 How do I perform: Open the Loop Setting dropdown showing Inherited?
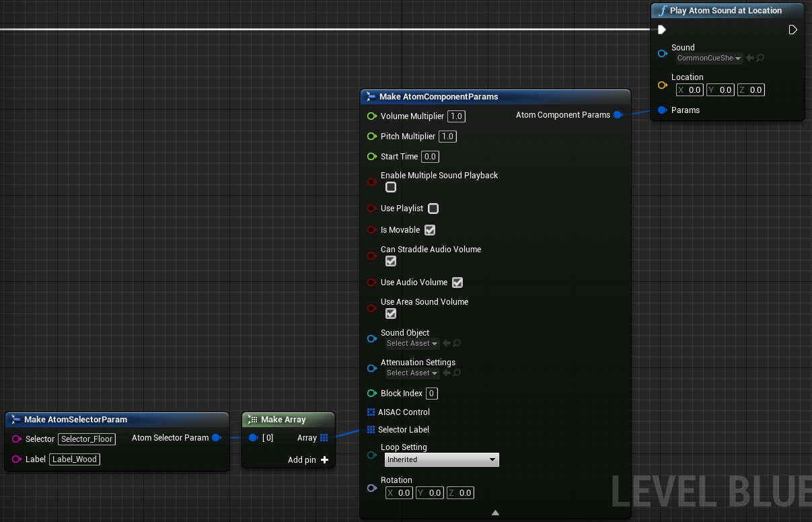(441, 459)
